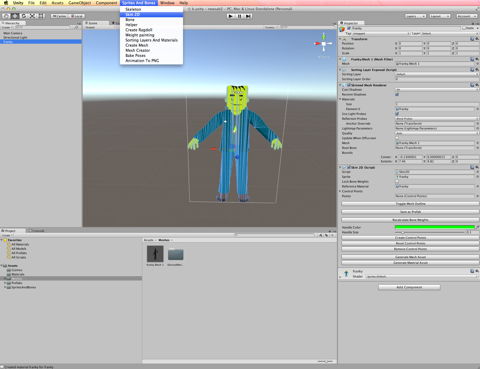Viewport: 480px width, 369px height.
Task: Open the Transform component gear menu
Action: [x=477, y=39]
